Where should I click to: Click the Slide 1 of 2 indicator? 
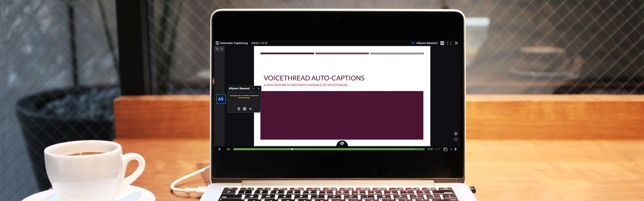pos(259,43)
